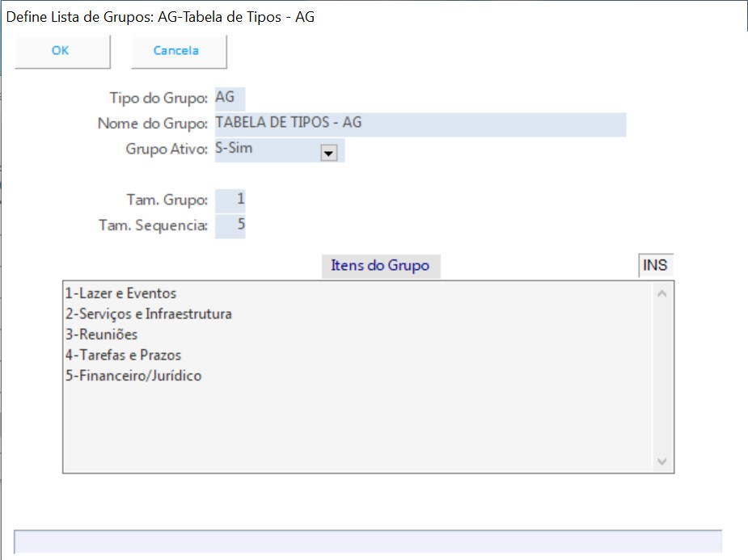
Task: Select item 2-Serviços e Infraestrutura
Action: [x=148, y=314]
